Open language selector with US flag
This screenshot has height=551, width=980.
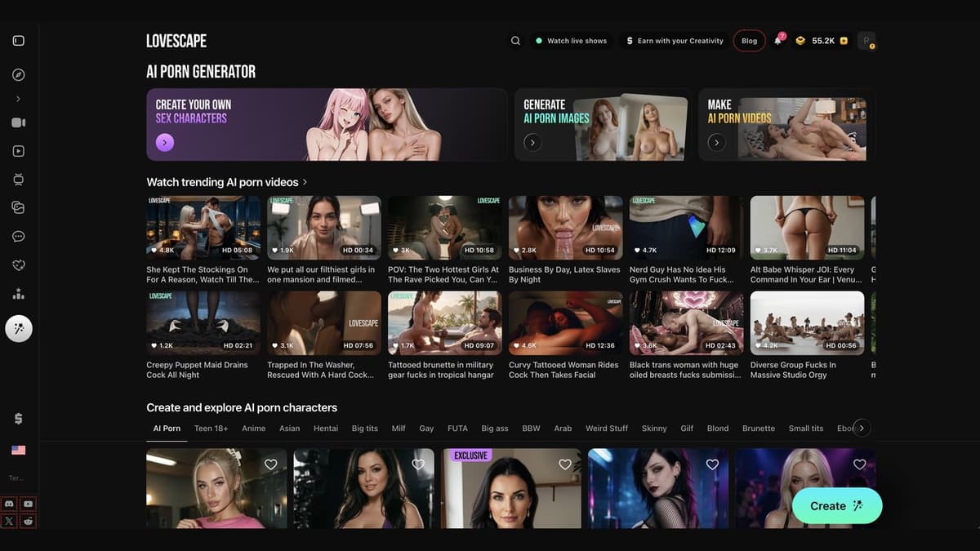click(x=19, y=451)
